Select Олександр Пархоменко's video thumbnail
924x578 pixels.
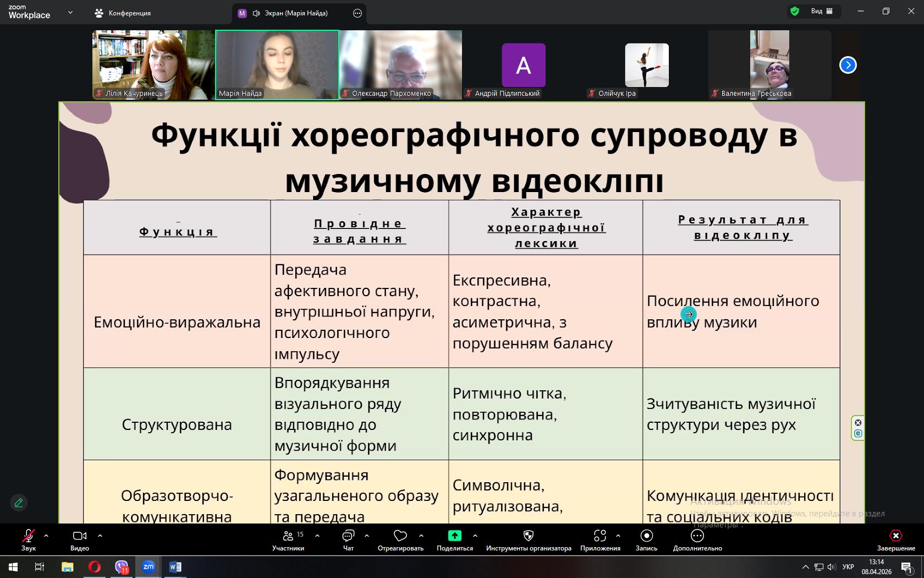(401, 64)
